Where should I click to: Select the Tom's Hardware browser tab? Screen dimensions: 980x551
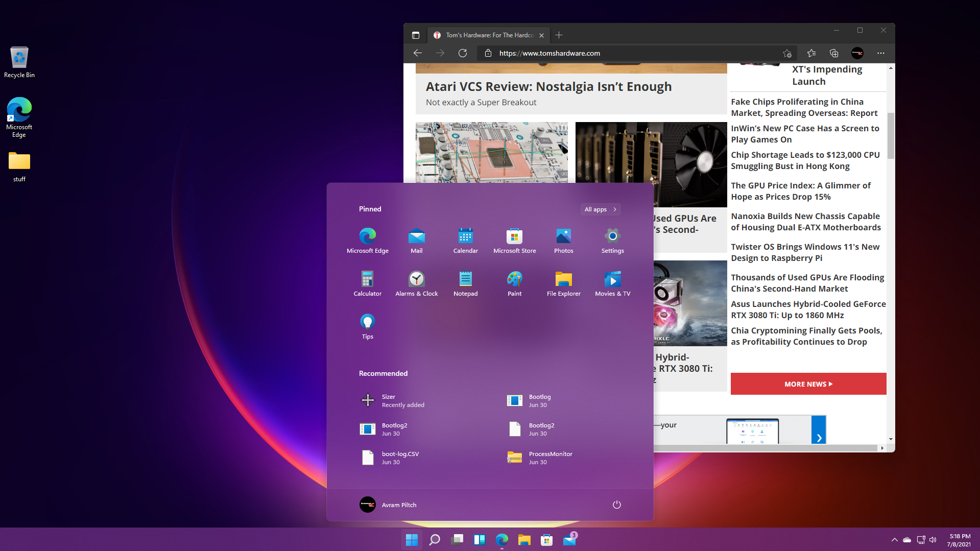(x=486, y=35)
